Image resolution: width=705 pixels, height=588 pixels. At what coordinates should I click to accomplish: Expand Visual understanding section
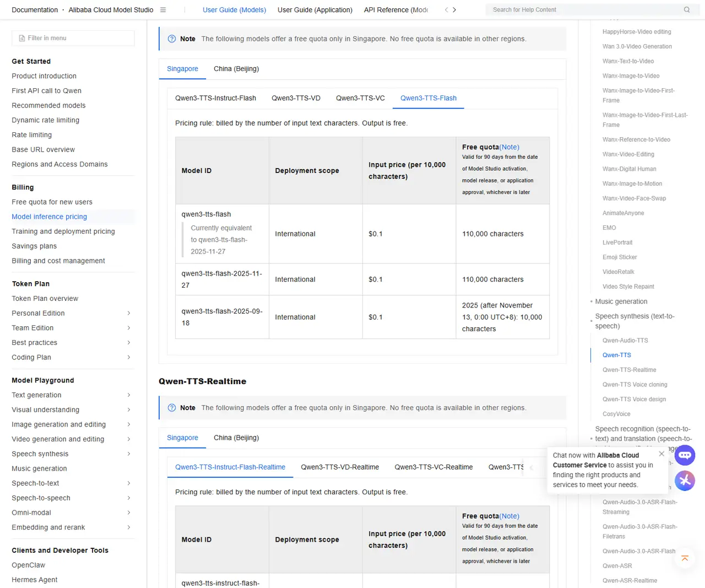click(129, 410)
